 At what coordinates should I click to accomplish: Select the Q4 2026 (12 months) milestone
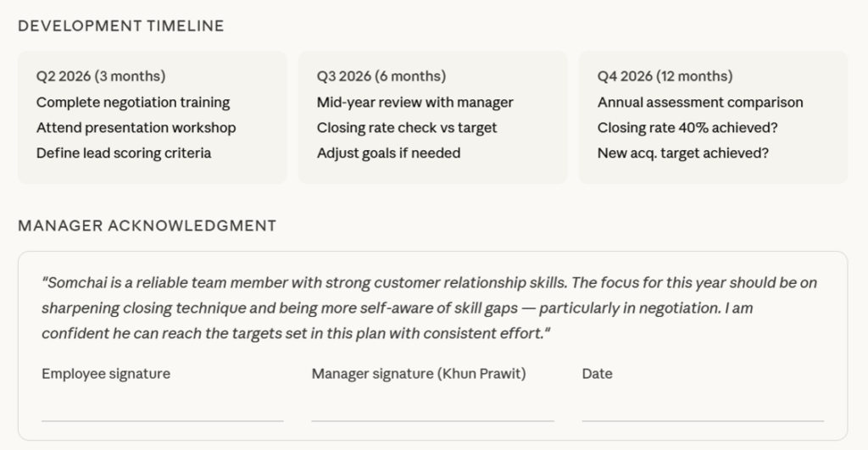click(x=665, y=76)
